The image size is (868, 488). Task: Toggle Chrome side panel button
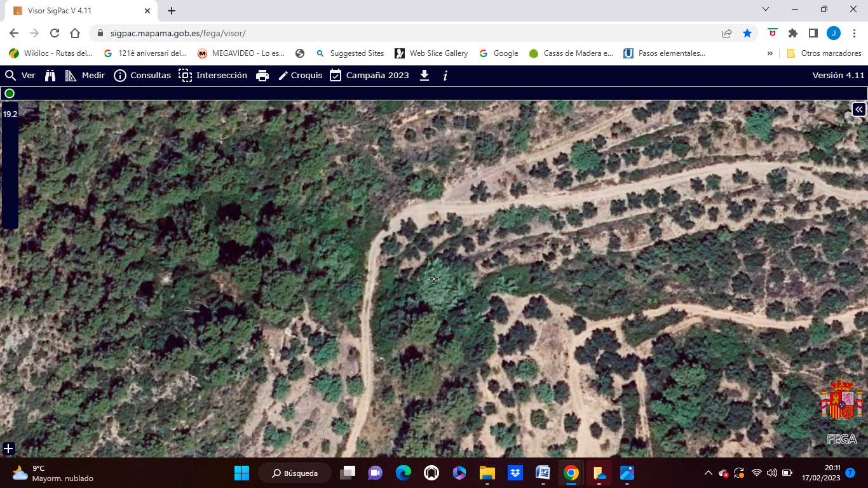click(813, 33)
